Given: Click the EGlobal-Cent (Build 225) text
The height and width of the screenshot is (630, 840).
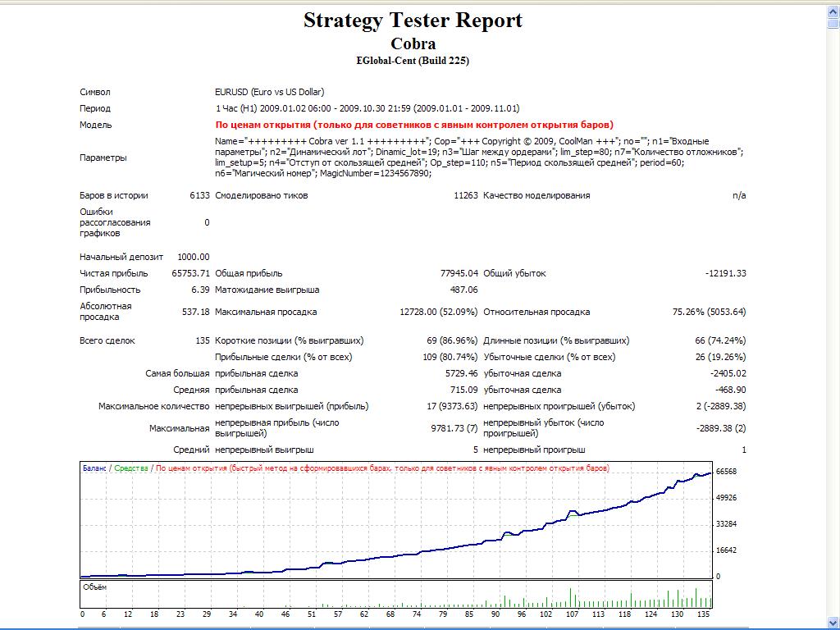Looking at the screenshot, I should click(413, 60).
